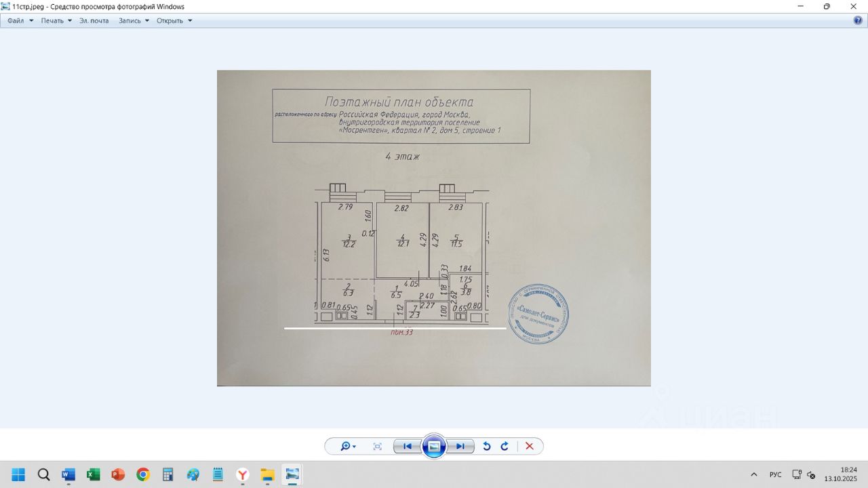Open the Запись menu
868x488 pixels.
pos(134,20)
